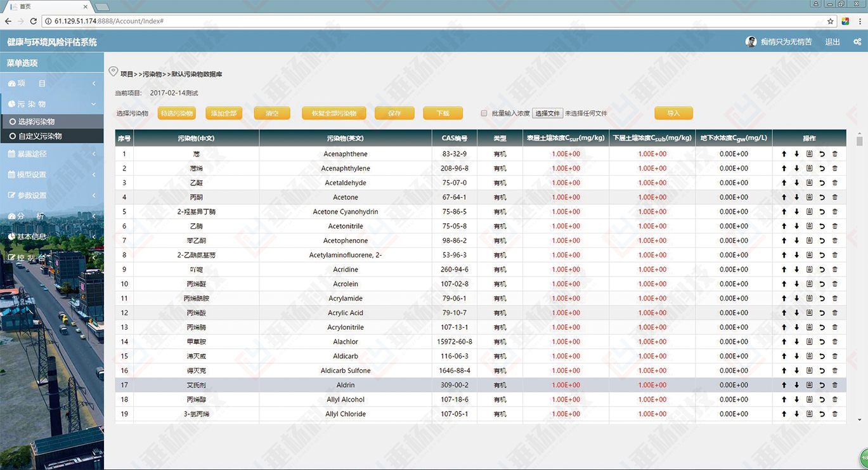
Task: Click 健康与环境风险评估系统 title
Action: click(52, 42)
